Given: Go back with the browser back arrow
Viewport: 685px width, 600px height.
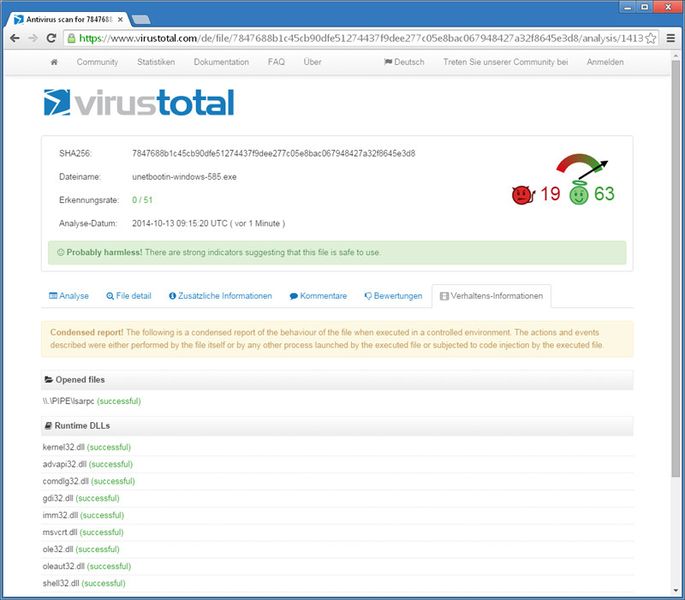Looking at the screenshot, I should pos(14,38).
